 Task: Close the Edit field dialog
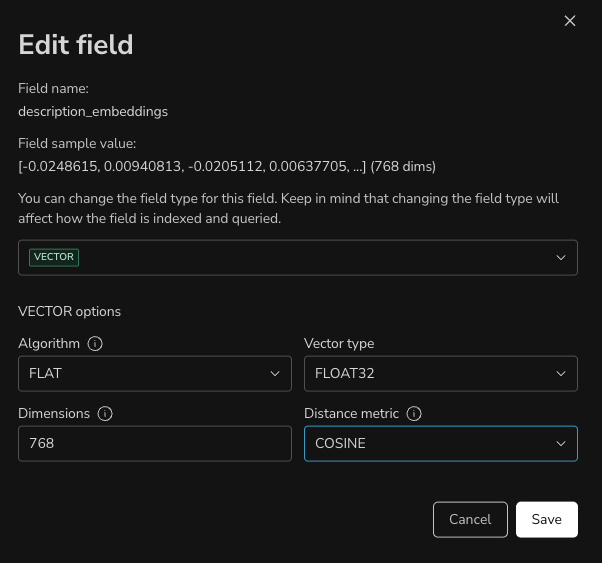(x=570, y=21)
